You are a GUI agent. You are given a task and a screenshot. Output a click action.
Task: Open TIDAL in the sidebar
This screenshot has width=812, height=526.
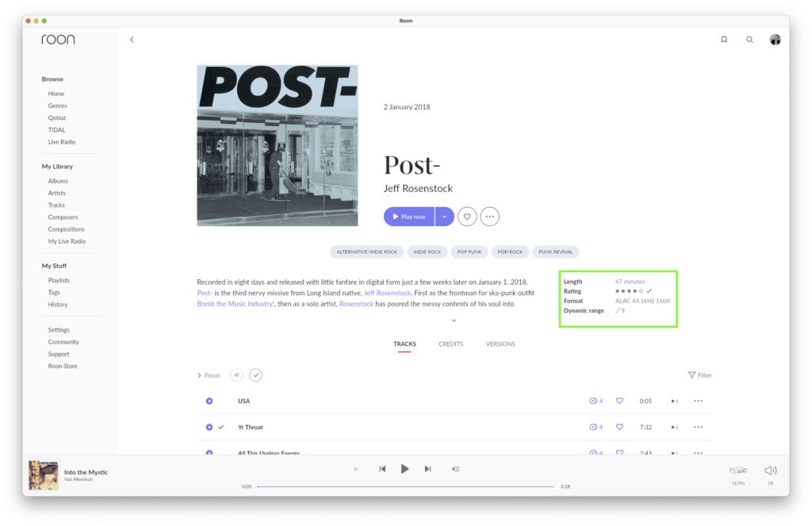pos(56,130)
